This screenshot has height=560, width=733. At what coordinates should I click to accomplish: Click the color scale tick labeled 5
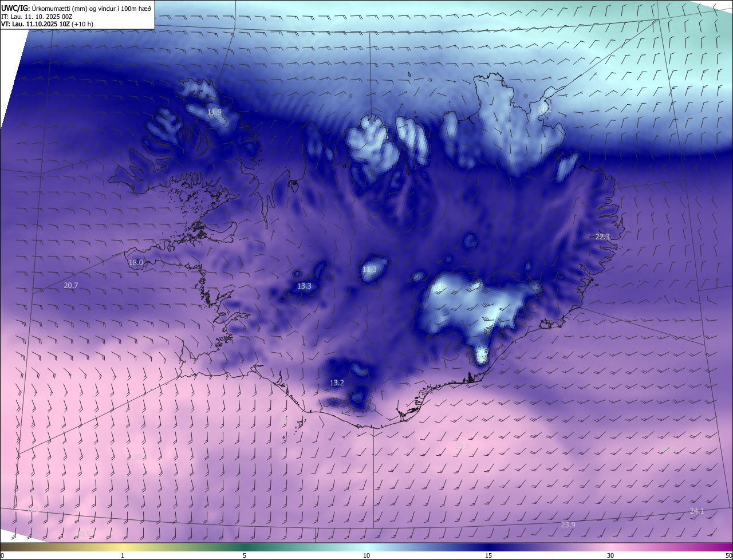click(245, 555)
